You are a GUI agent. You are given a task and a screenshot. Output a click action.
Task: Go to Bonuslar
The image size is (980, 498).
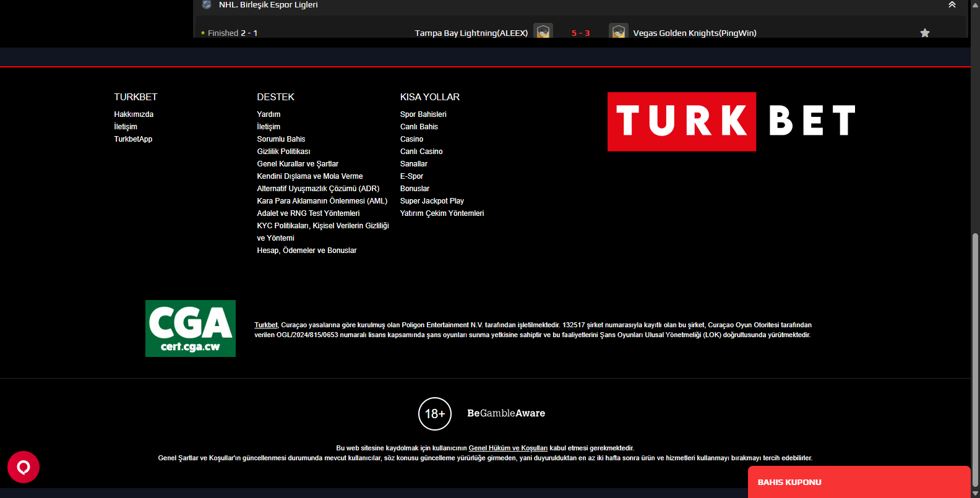tap(415, 189)
